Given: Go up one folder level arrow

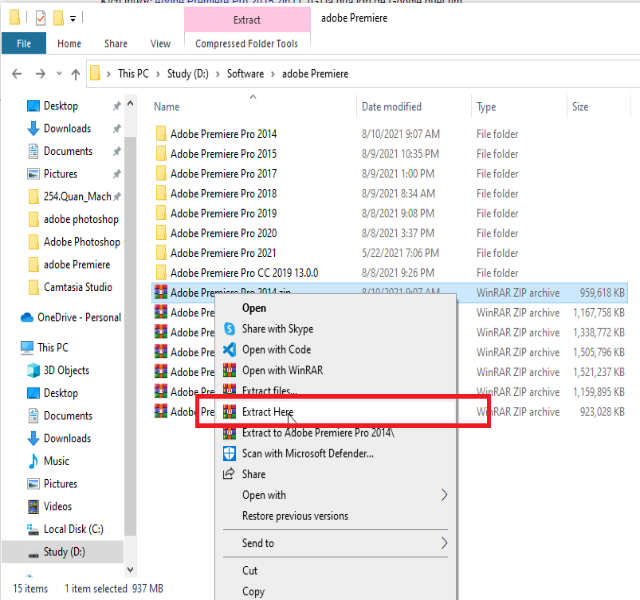Looking at the screenshot, I should 76,74.
